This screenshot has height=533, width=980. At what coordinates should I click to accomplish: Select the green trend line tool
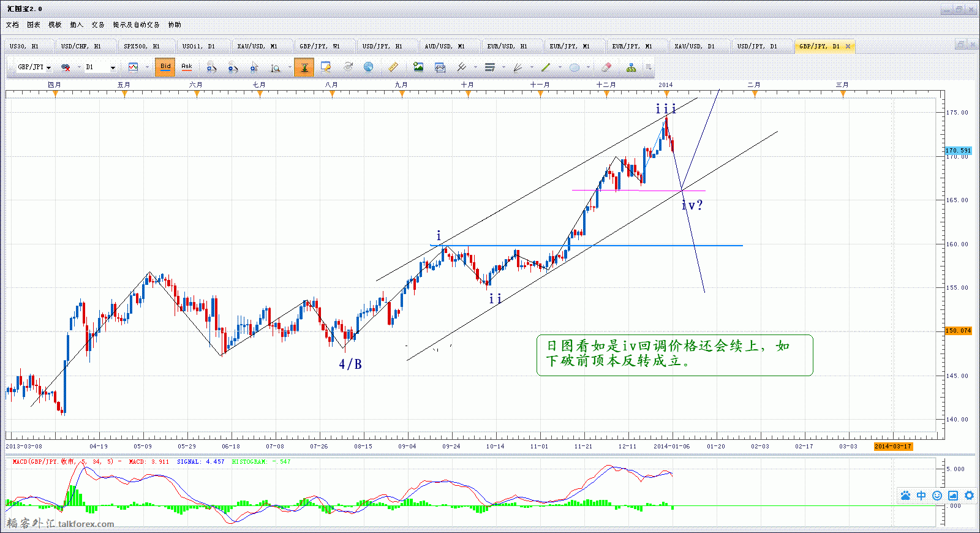coord(545,67)
